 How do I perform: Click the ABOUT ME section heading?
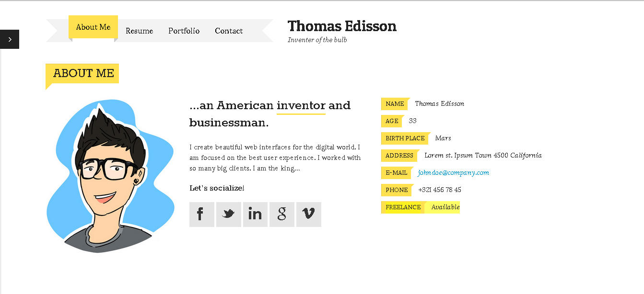point(83,73)
